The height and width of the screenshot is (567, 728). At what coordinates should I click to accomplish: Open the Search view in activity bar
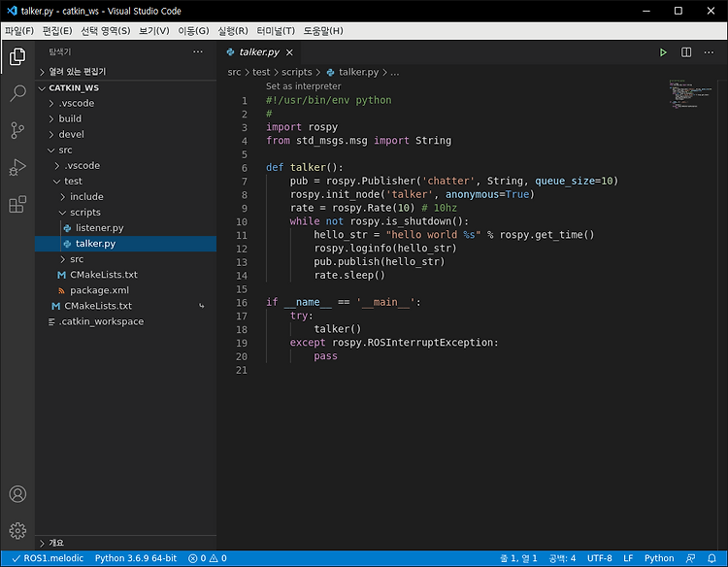(17, 93)
